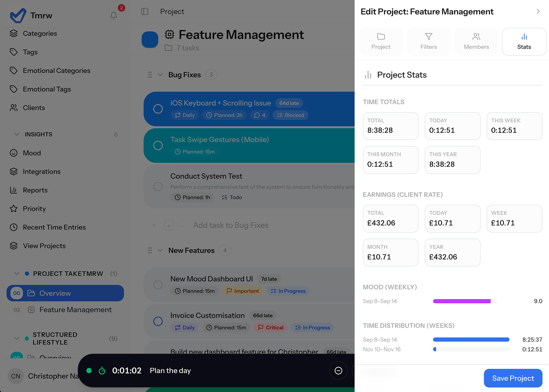The width and height of the screenshot is (549, 392).
Task: Pause the running Plan the day timer
Action: (x=338, y=371)
